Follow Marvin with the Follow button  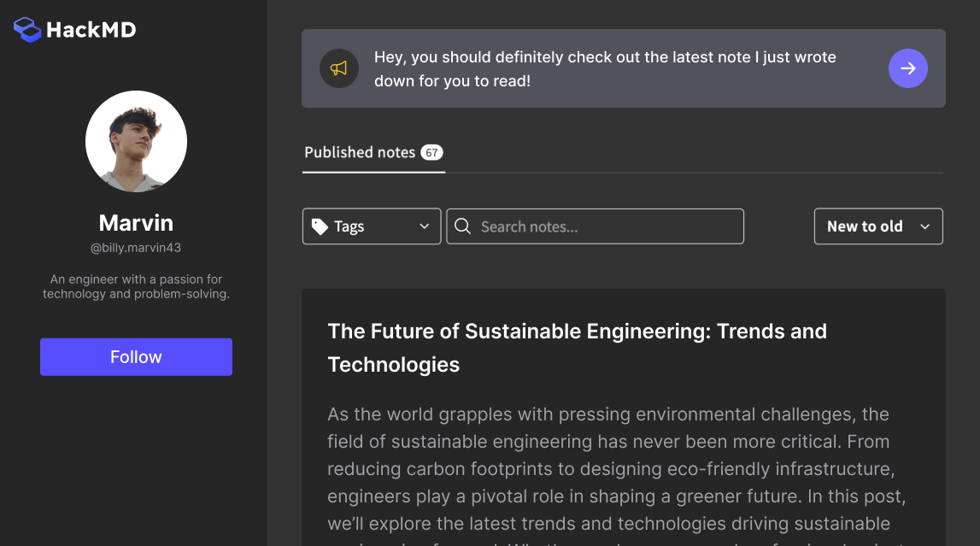tap(136, 357)
